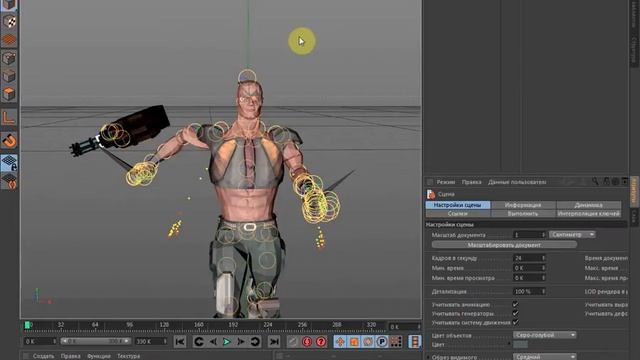This screenshot has height=360, width=640.
Task: Click the red Keyframe Selection question icon
Action: click(x=321, y=342)
